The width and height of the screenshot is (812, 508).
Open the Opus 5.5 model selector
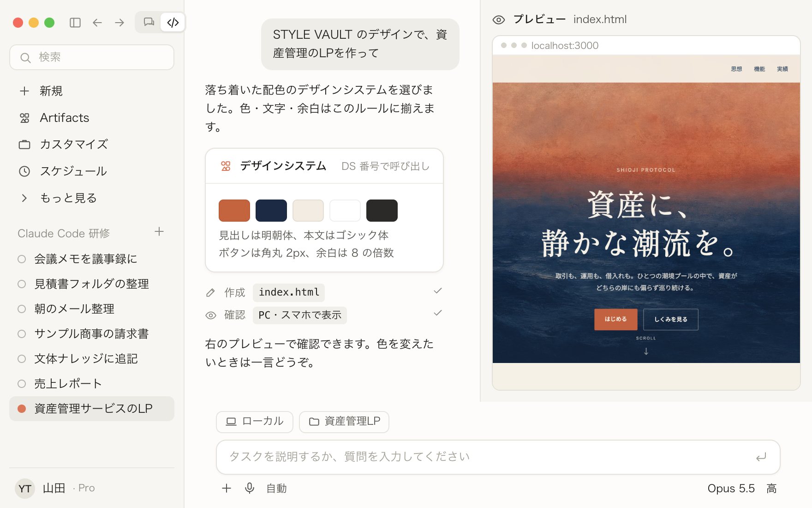pyautogui.click(x=731, y=489)
